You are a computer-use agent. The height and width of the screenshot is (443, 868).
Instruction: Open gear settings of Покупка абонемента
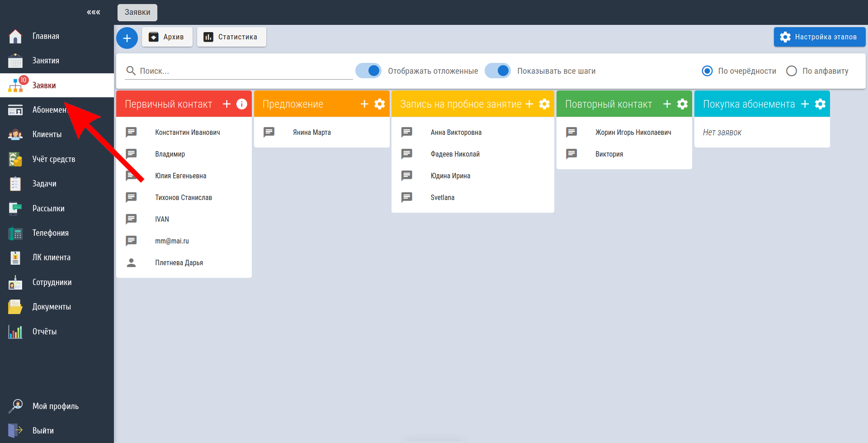[820, 104]
